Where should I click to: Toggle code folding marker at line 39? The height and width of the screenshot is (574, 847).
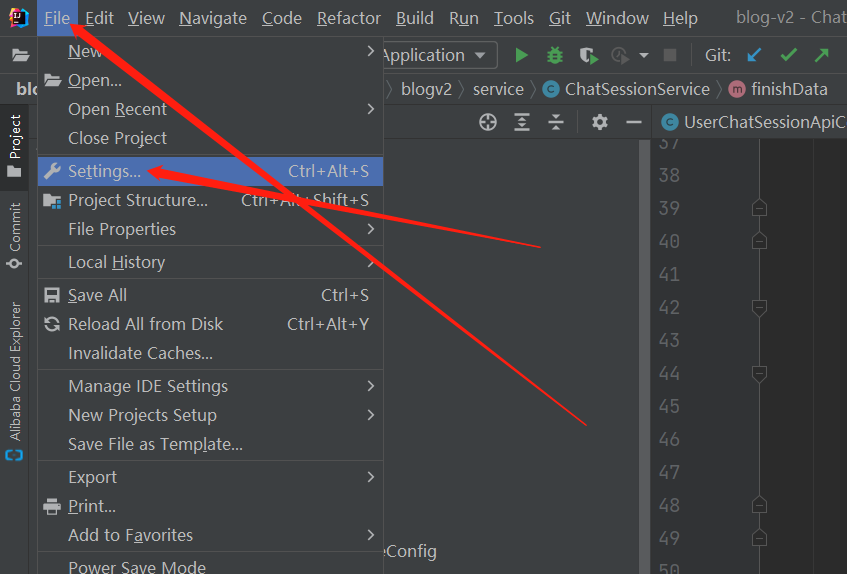tap(759, 208)
